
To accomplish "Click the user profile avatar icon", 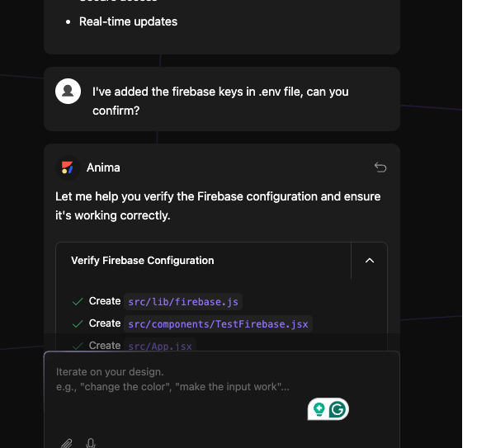I will (68, 91).
